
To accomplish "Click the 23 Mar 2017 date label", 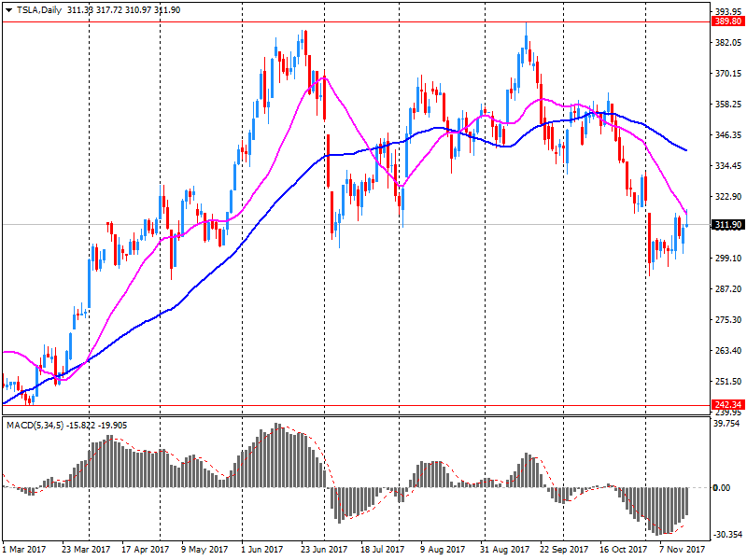I will coord(86,550).
